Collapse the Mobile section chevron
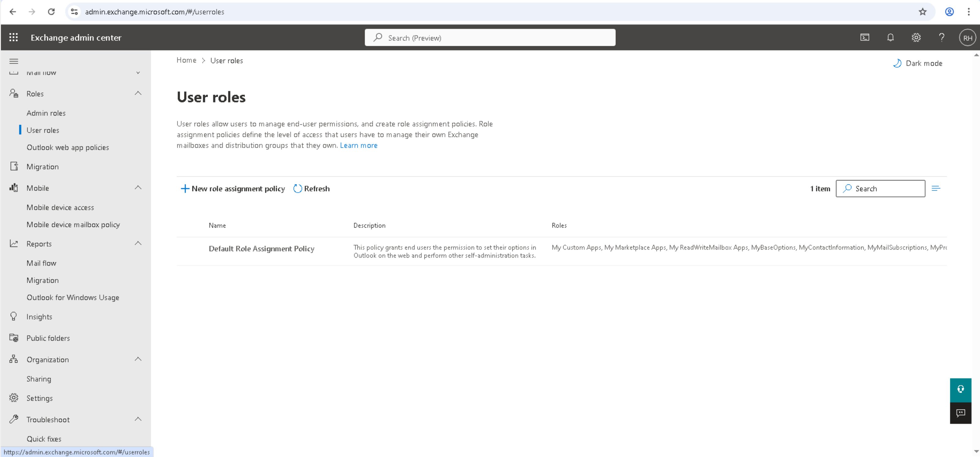Viewport: 980px width, 457px height. (138, 187)
